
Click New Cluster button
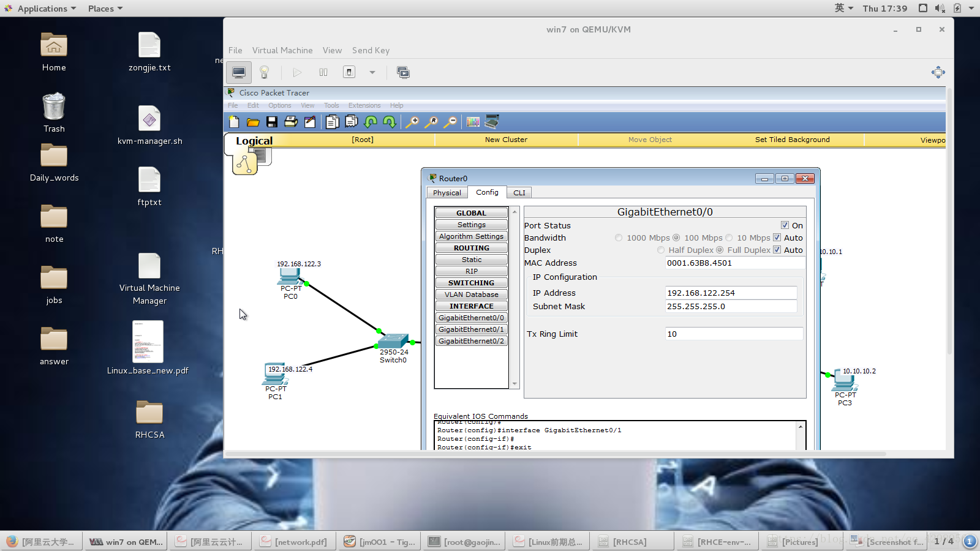(x=506, y=140)
